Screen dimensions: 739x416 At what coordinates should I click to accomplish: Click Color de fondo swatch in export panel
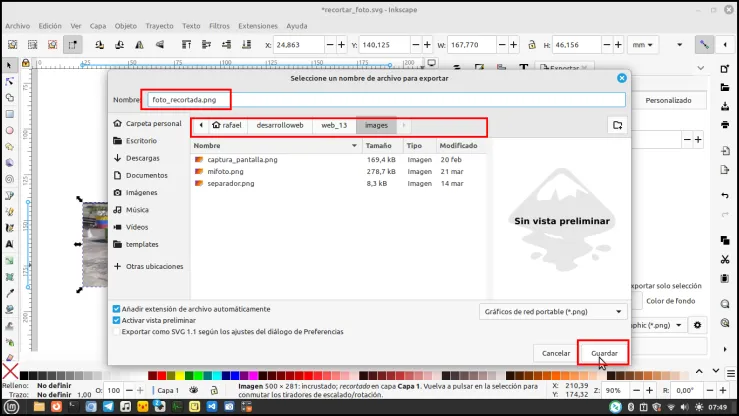click(x=636, y=301)
